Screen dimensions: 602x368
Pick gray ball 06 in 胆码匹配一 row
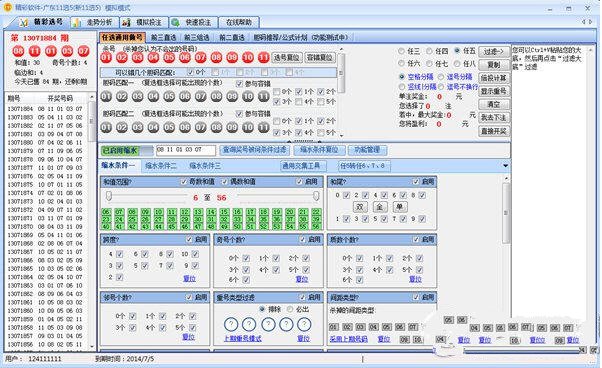point(185,96)
